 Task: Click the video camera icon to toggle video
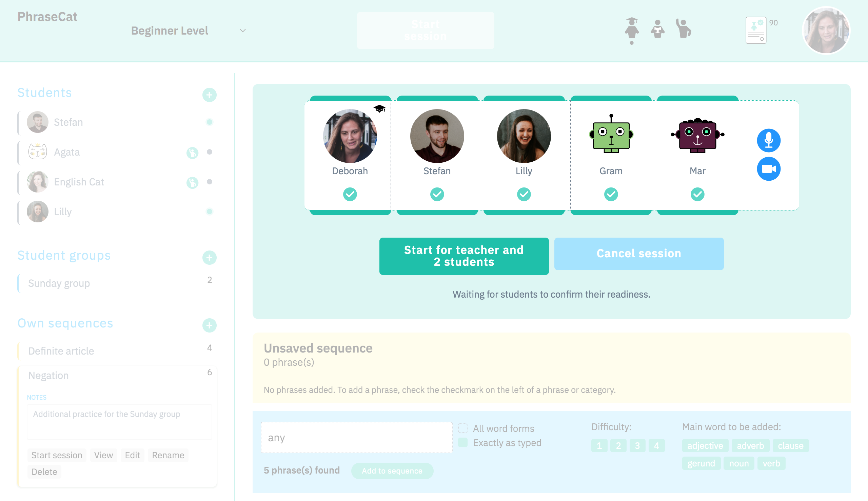[770, 168]
